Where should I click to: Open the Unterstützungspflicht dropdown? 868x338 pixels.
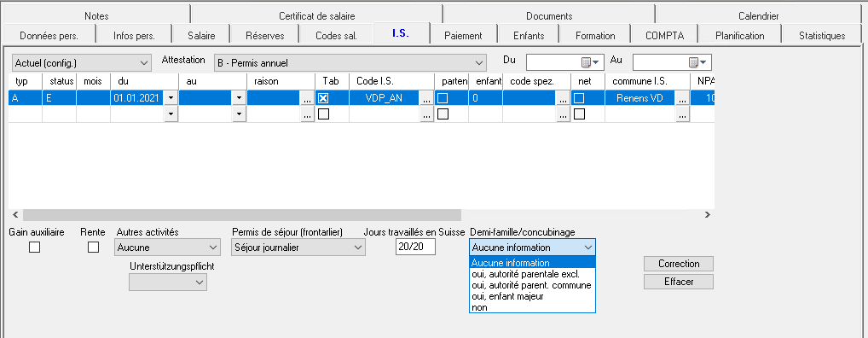168,282
